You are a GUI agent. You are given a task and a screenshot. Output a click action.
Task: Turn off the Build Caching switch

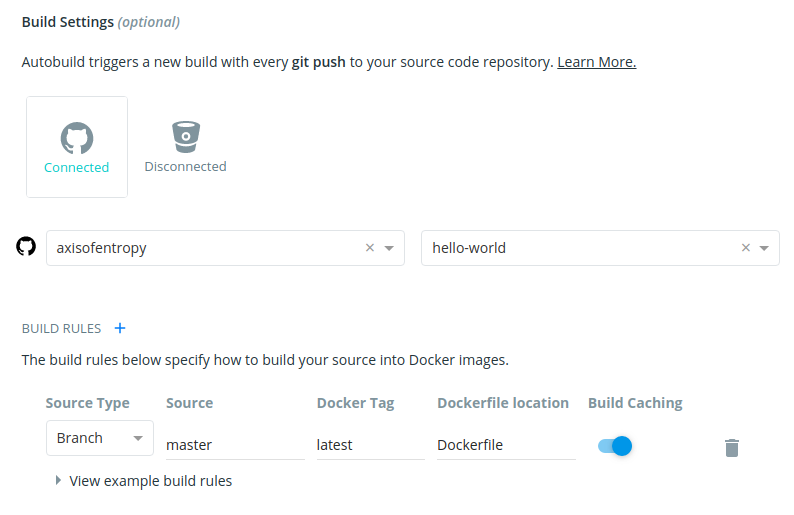pos(615,445)
